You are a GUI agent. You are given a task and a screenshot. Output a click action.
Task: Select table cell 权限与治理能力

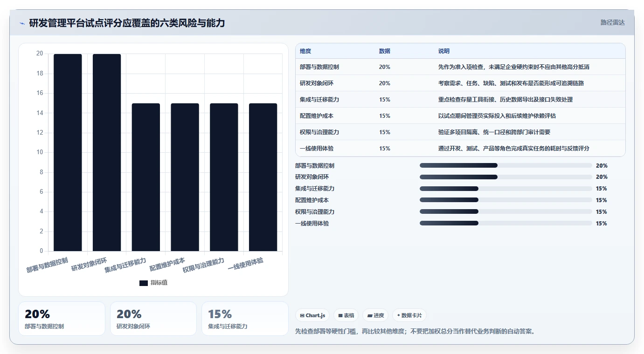[319, 132]
